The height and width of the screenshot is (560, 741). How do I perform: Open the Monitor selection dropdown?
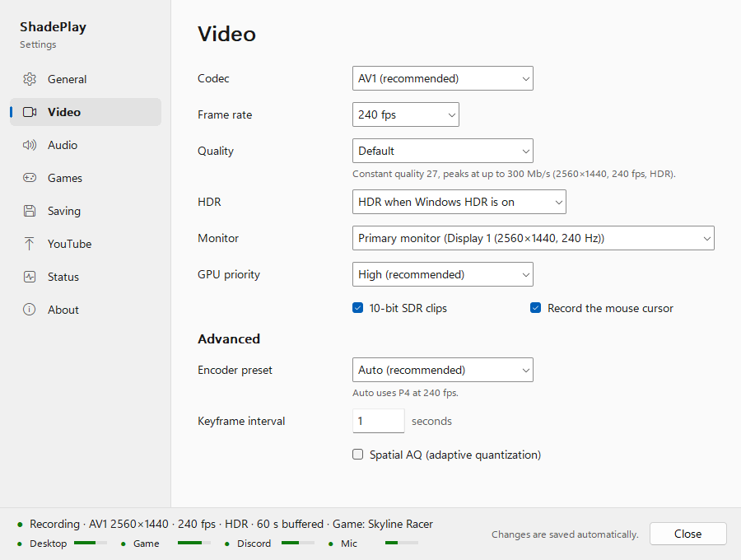coord(533,238)
